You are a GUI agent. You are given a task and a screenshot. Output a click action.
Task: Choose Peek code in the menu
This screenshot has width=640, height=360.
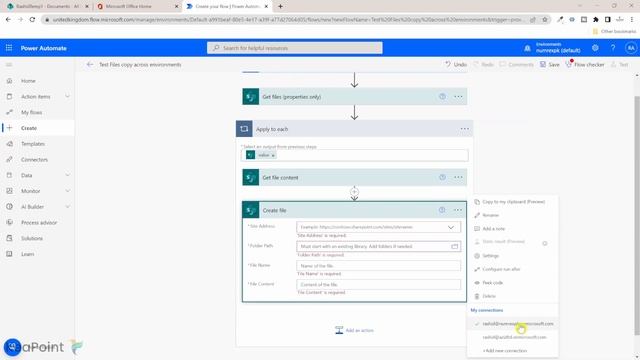tap(492, 282)
